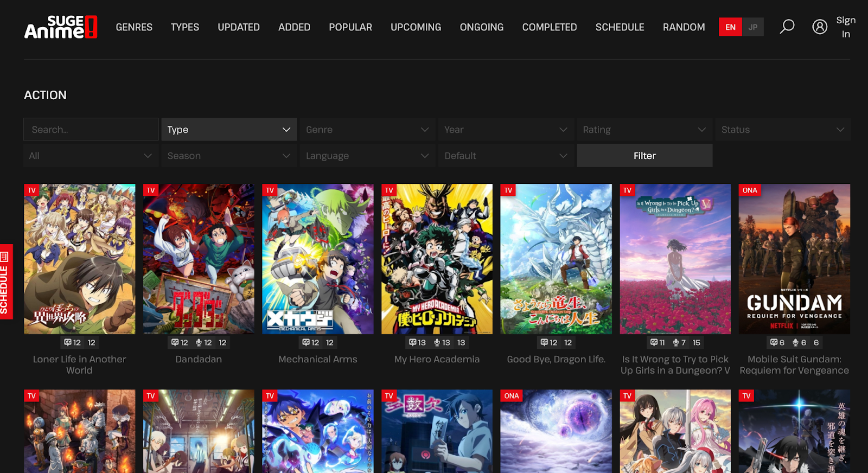This screenshot has height=473, width=868.
Task: Open Good Bye, Dragon Life title link
Action: coord(556,359)
